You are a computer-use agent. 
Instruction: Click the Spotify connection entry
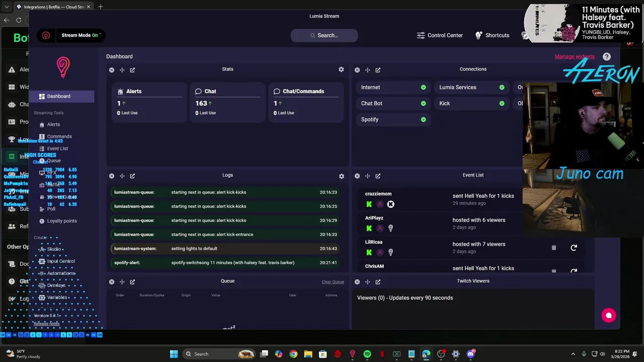point(393,120)
